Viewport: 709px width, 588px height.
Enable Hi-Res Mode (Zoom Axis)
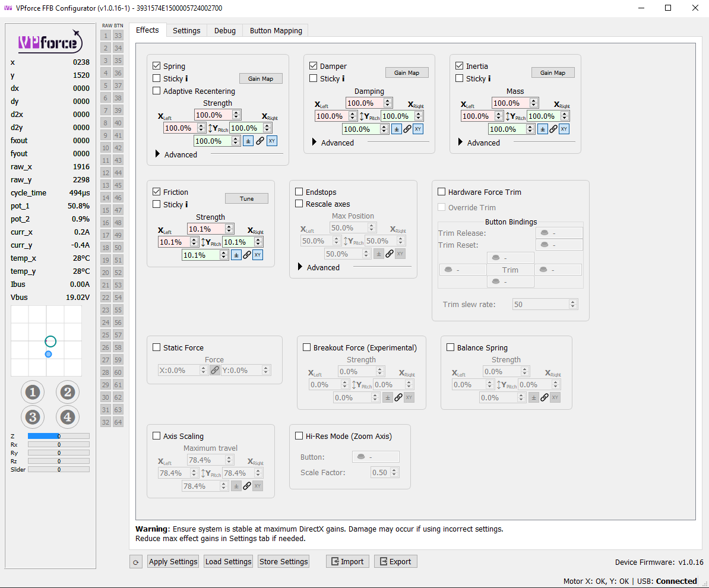tap(299, 436)
